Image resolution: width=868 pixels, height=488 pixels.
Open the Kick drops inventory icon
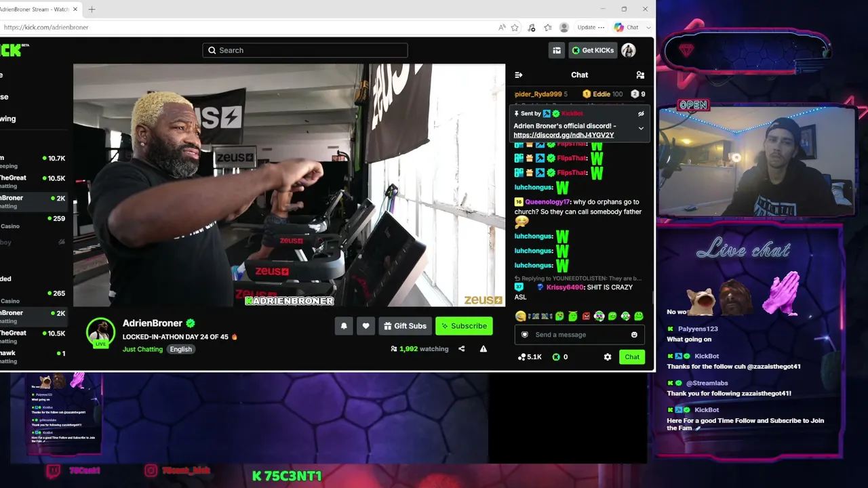pos(557,50)
